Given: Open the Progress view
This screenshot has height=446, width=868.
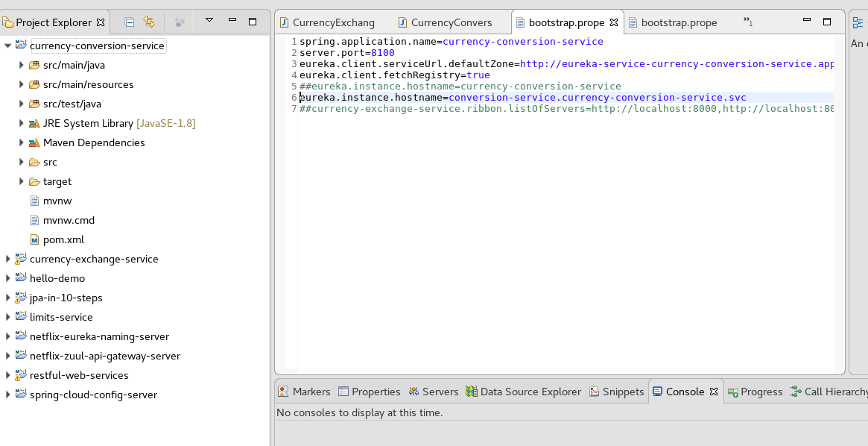Looking at the screenshot, I should (x=732, y=392).
